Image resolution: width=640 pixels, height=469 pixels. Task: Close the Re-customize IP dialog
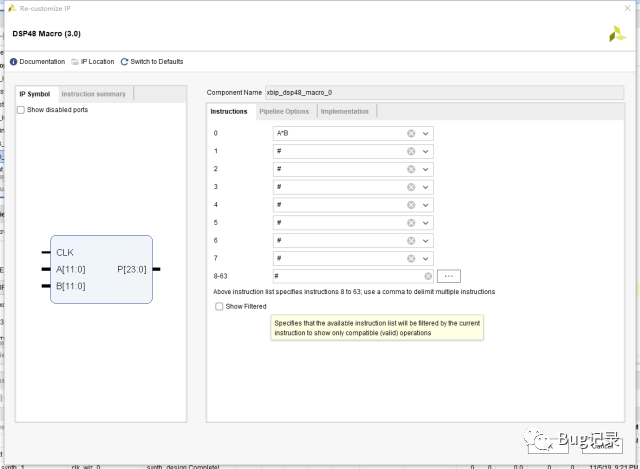click(x=627, y=8)
